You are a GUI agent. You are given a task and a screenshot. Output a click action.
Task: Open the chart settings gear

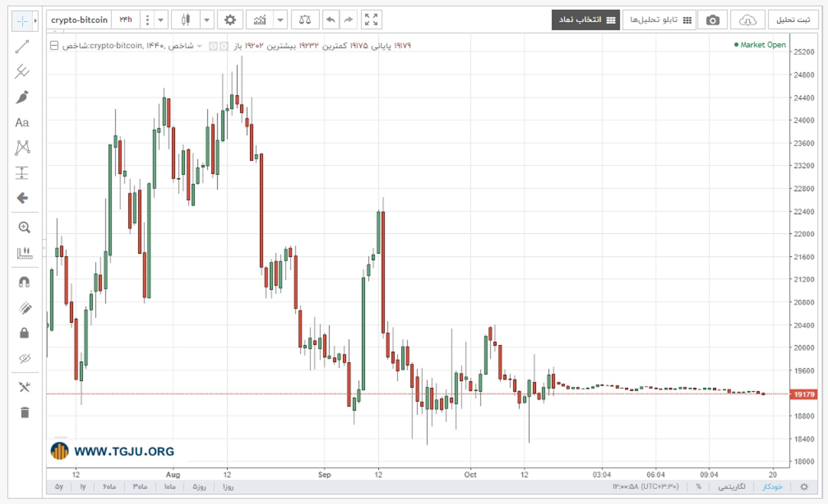(x=230, y=20)
